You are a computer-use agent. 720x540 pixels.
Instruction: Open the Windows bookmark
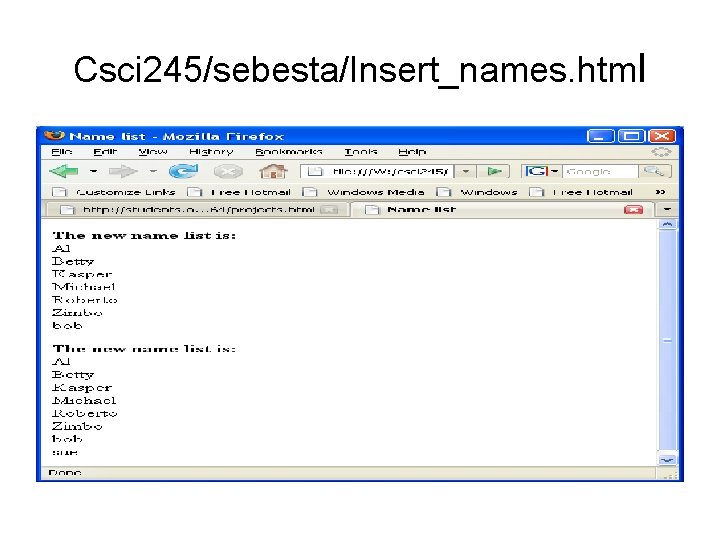477,192
